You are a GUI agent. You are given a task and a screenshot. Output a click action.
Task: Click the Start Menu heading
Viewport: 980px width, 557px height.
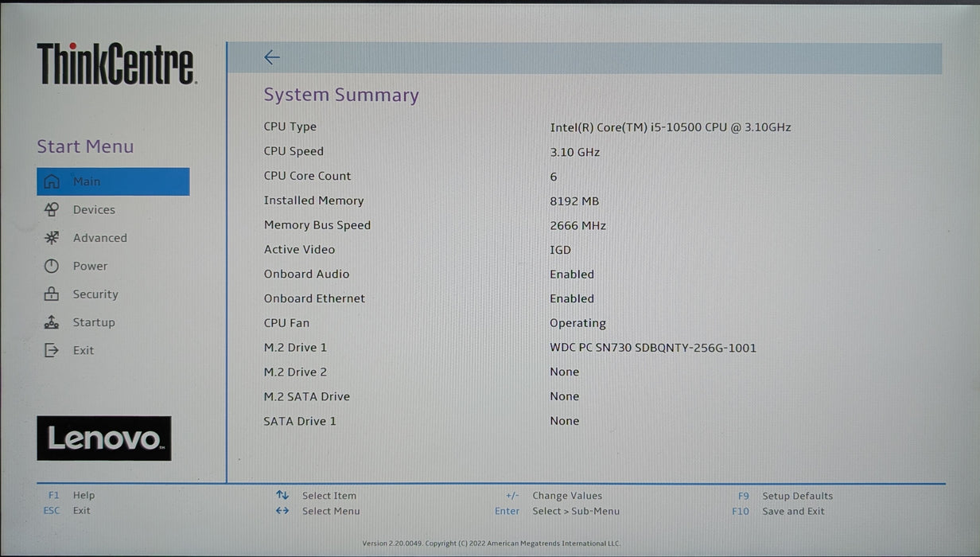click(x=85, y=146)
